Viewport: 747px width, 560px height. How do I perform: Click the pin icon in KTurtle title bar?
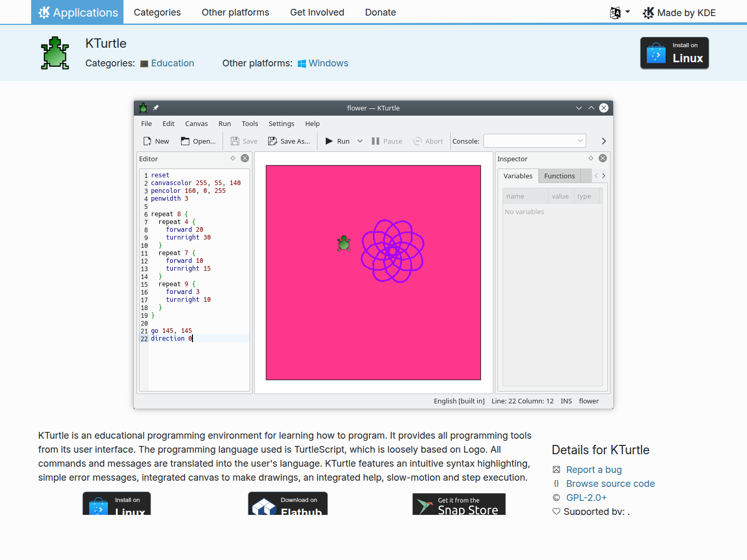[x=156, y=108]
